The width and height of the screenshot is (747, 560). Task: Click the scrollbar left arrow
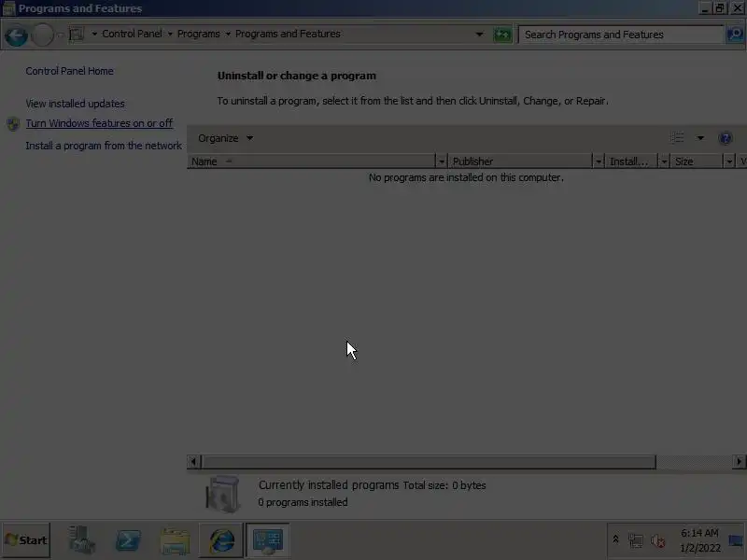(193, 462)
